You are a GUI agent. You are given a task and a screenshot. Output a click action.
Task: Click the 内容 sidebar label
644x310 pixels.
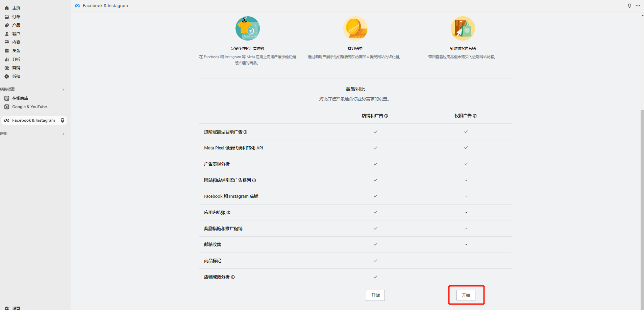tap(16, 42)
